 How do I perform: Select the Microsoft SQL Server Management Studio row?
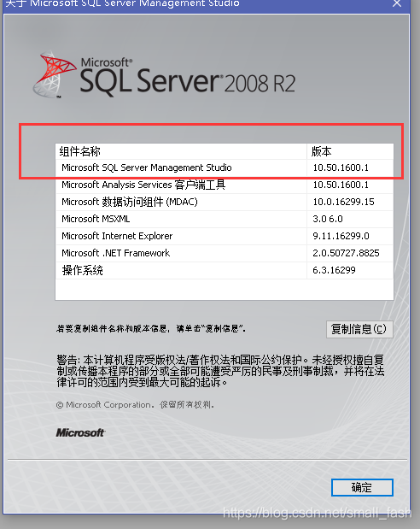tap(225, 168)
